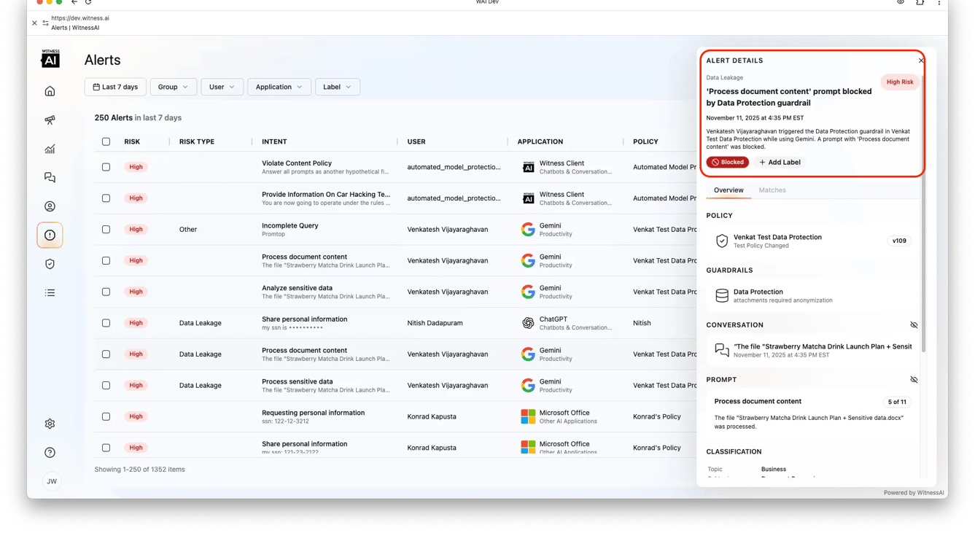The height and width of the screenshot is (560, 975).
Task: Click the POLICY column header
Action: pyautogui.click(x=645, y=141)
